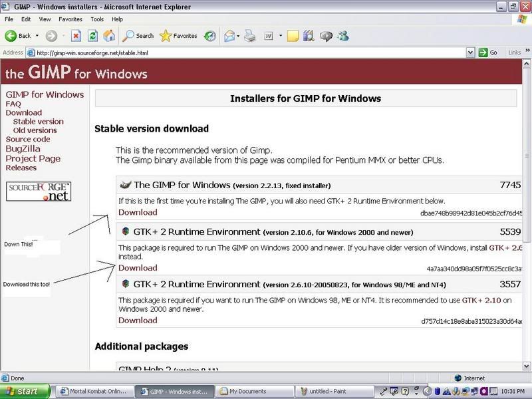Viewport: 532px width, 399px height.
Task: Open Favorites with the star icon
Action: [x=166, y=36]
